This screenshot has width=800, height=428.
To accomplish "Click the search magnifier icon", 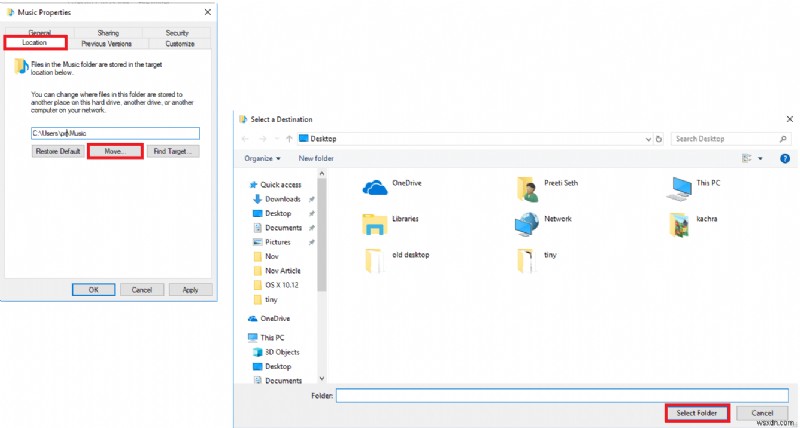I will (783, 139).
